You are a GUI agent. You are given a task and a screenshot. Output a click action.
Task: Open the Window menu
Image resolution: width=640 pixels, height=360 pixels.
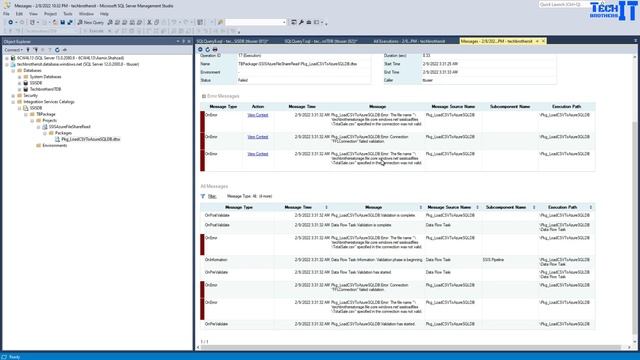point(86,14)
